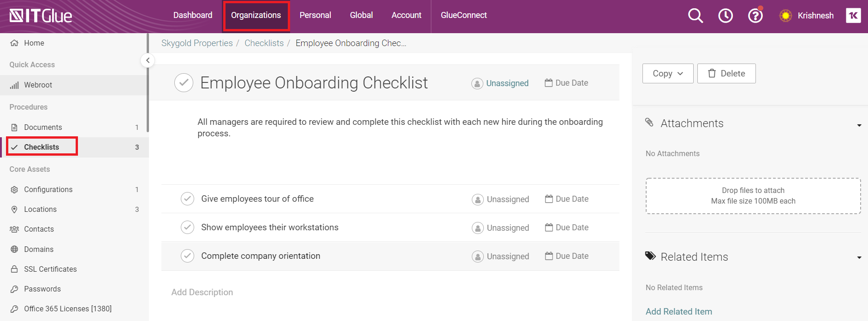The width and height of the screenshot is (868, 321).
Task: Click the checklist description paragraph text
Action: pyautogui.click(x=400, y=128)
